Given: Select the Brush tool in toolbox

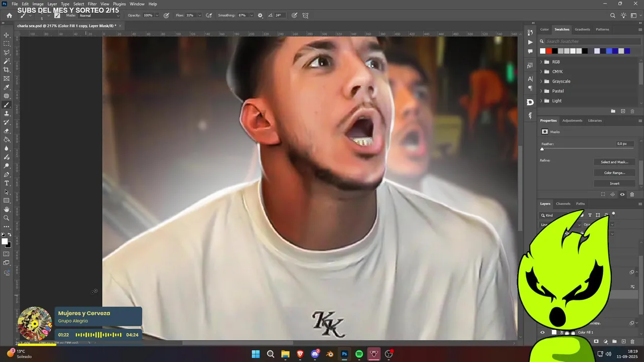Looking at the screenshot, I should (7, 105).
